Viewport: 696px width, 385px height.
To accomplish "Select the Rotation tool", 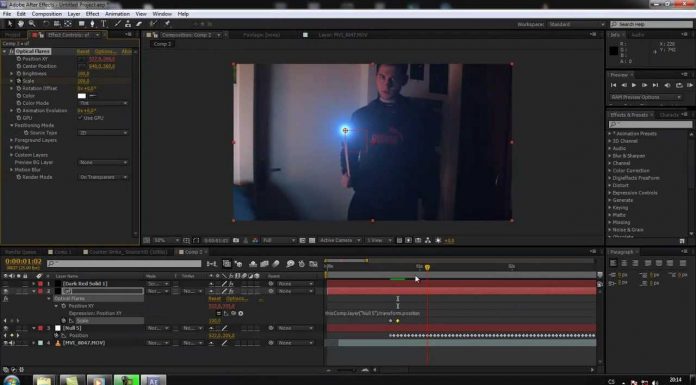I will point(46,24).
